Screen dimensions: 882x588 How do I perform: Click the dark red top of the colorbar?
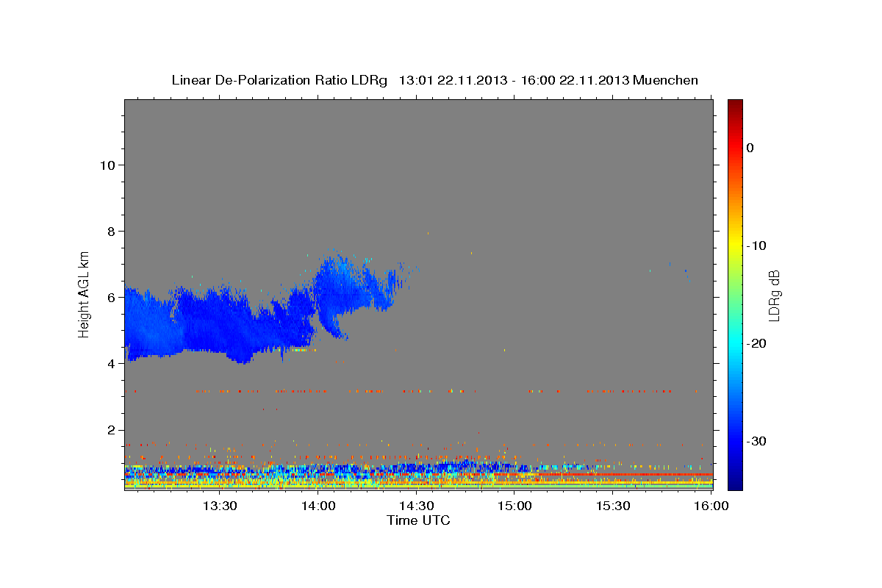(735, 107)
